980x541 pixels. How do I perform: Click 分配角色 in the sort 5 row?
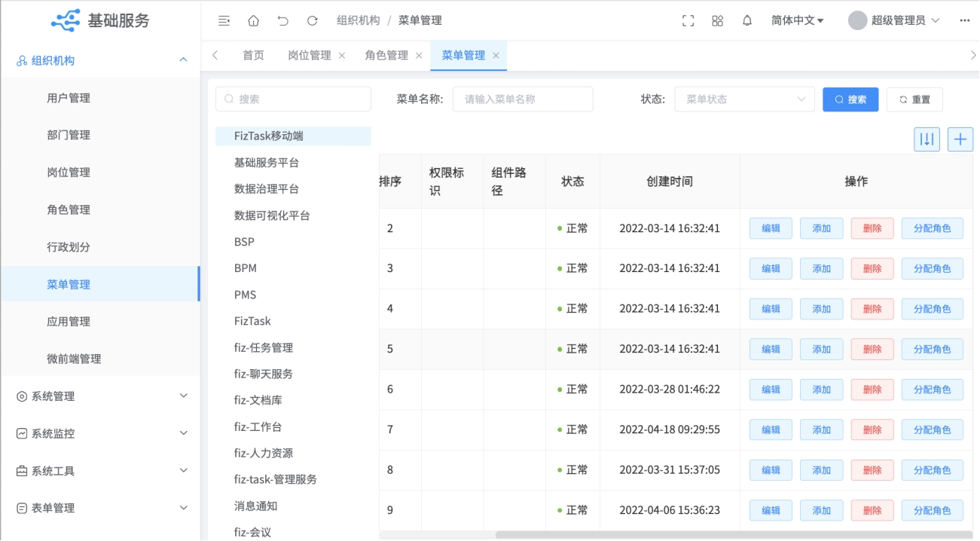pyautogui.click(x=933, y=349)
